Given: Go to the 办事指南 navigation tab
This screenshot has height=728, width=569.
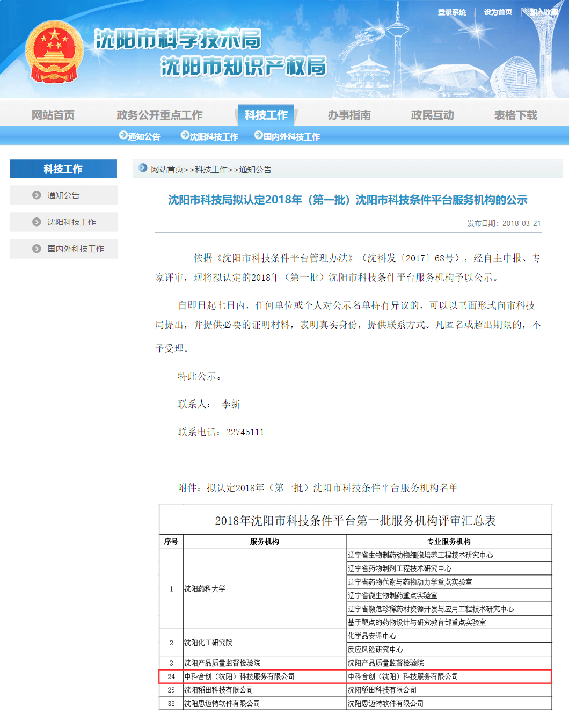Looking at the screenshot, I should pyautogui.click(x=349, y=115).
